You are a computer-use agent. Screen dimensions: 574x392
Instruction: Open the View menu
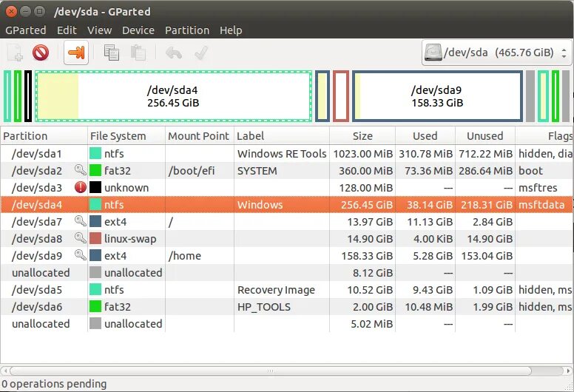point(99,30)
